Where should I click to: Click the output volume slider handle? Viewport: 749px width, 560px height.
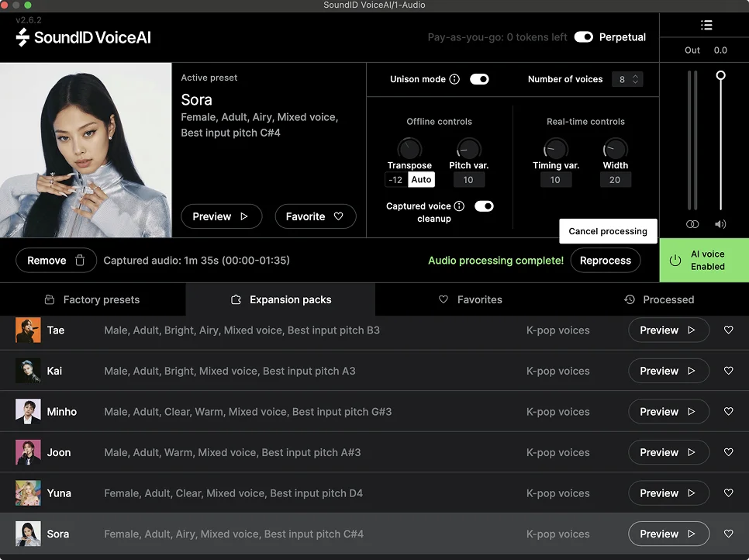pyautogui.click(x=721, y=75)
